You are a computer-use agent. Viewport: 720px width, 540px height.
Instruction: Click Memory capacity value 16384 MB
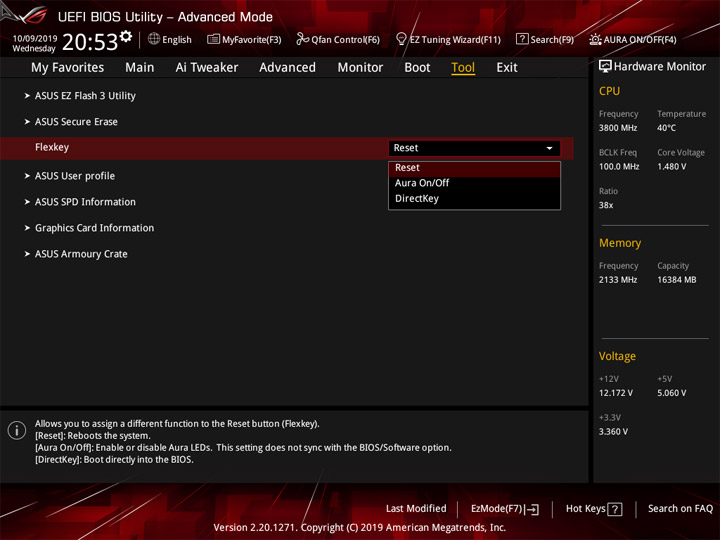click(677, 280)
